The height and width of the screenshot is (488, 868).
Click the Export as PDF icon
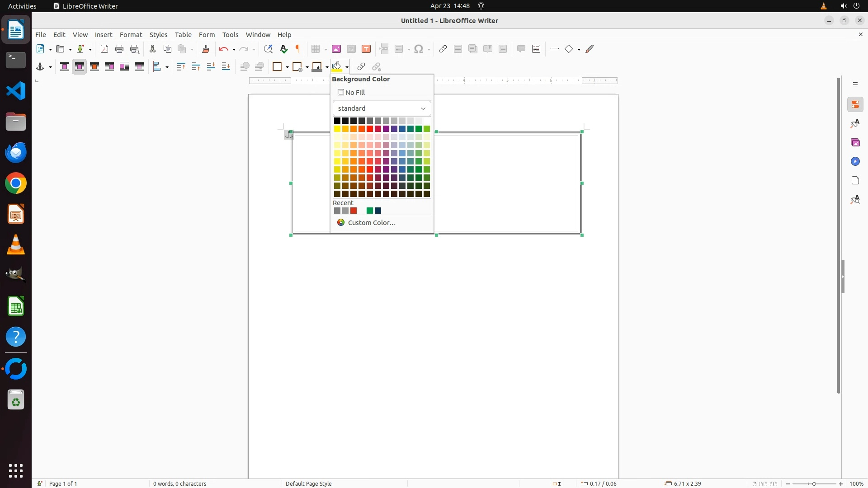click(x=104, y=49)
